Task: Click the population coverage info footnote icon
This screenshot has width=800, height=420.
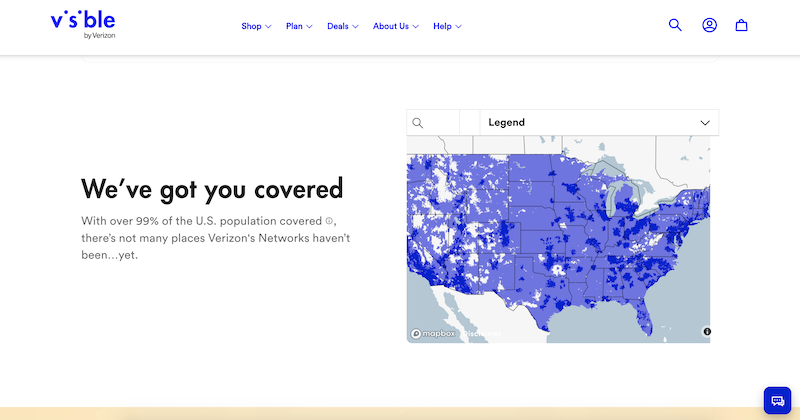Action: tap(329, 221)
